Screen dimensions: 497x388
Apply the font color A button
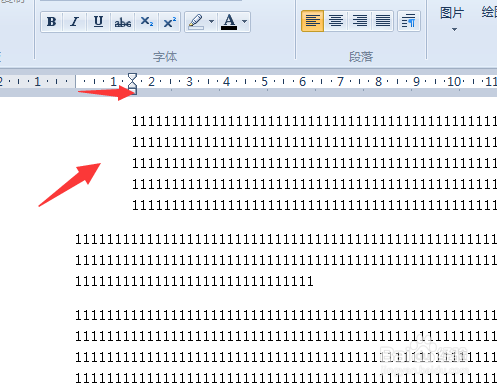(229, 22)
